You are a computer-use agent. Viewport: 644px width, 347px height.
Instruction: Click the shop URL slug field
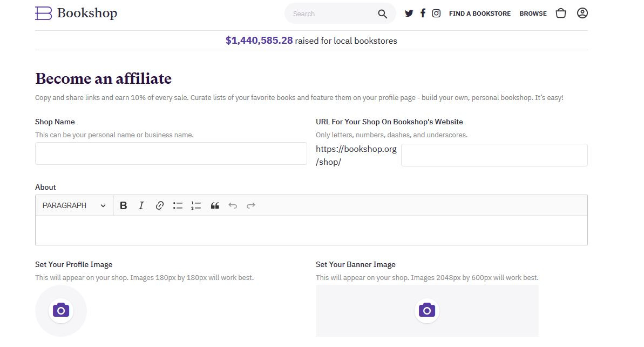point(494,155)
